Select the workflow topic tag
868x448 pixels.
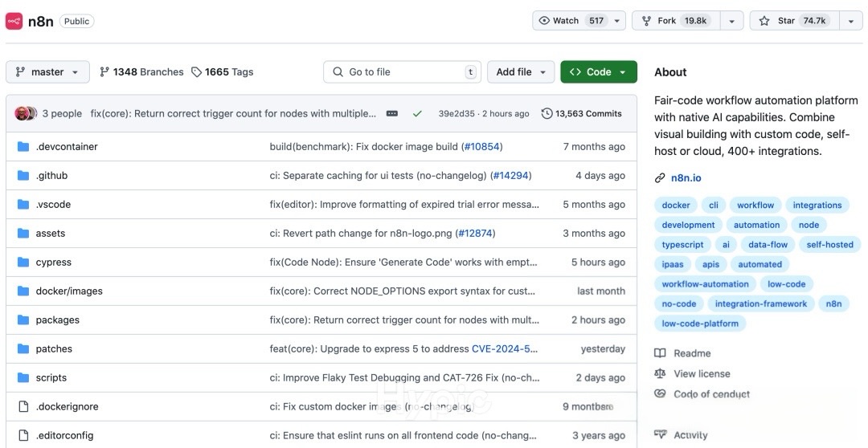pos(755,206)
